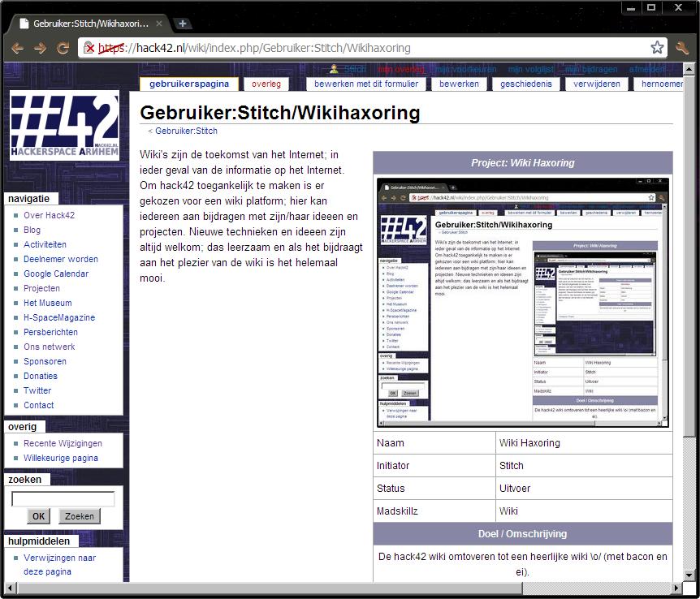Open the Recente Wijzigingen link

[63, 443]
